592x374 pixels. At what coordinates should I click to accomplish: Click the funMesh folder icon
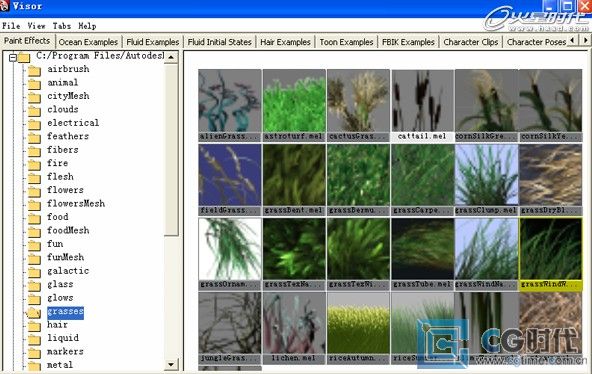point(34,259)
